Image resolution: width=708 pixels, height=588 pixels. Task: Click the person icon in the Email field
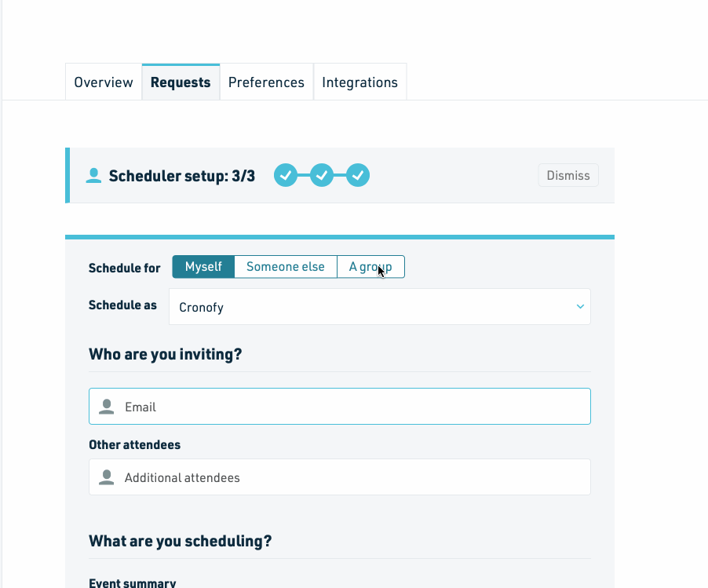tap(107, 407)
